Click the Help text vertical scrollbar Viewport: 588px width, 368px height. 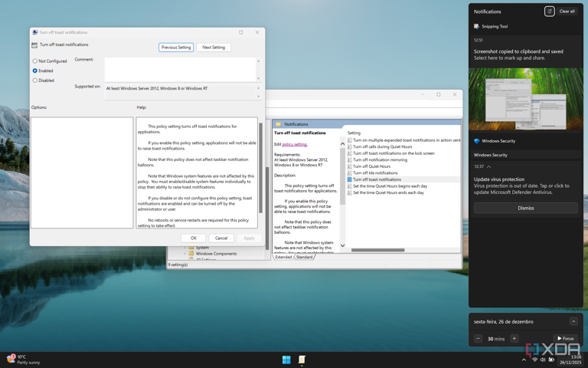(260, 168)
